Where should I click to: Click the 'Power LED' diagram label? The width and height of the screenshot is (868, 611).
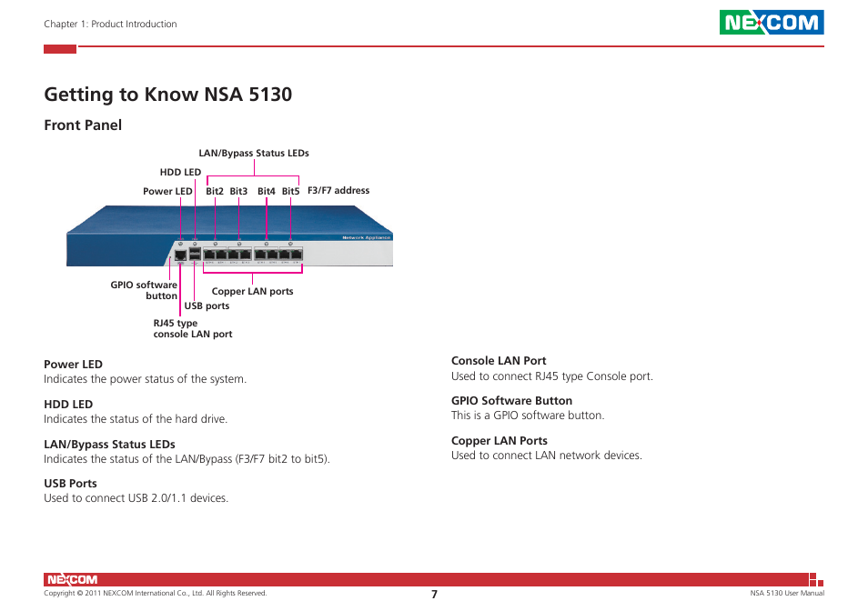click(x=167, y=191)
